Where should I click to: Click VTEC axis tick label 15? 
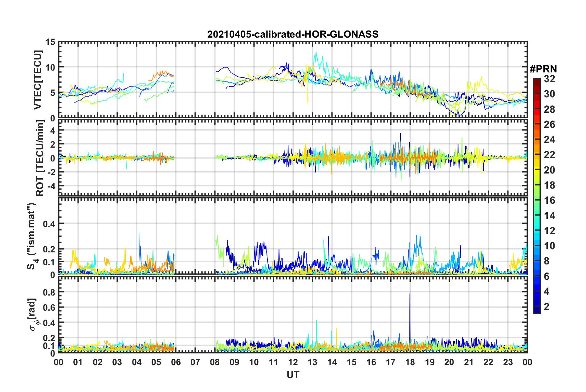click(50, 42)
